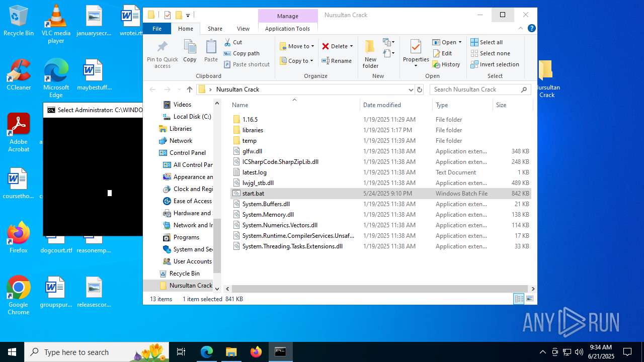
Task: Click the Rename ribbon button
Action: 337,61
